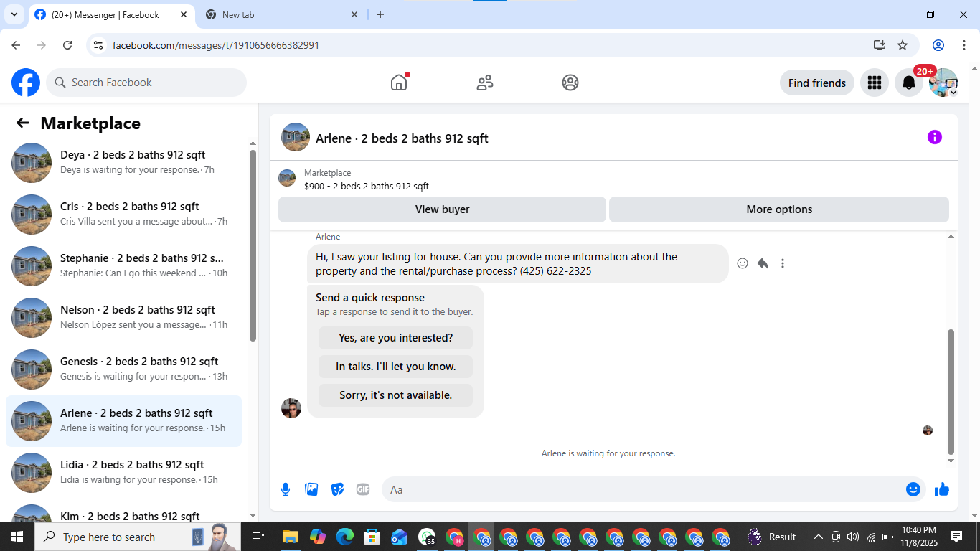Viewport: 980px width, 551px height.
Task: Click the Search Facebook box
Action: coord(146,83)
